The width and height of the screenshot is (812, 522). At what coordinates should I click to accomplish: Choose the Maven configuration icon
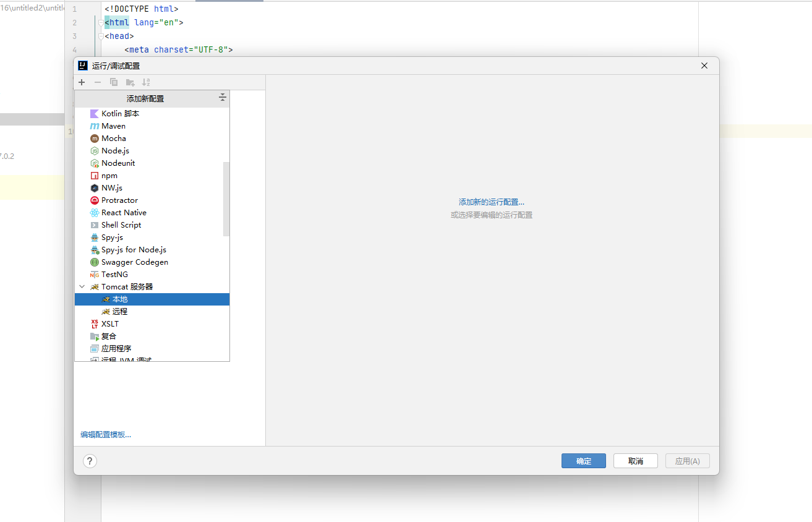pos(95,126)
